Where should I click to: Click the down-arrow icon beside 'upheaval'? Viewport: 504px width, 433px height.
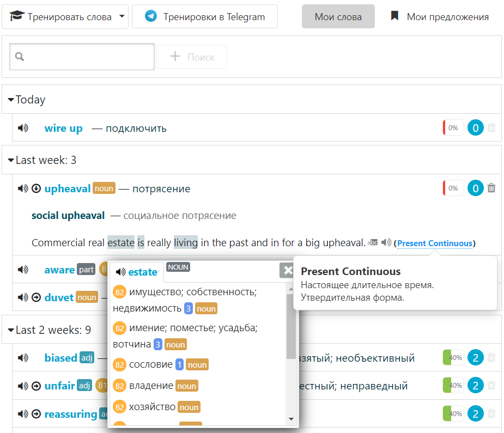[37, 188]
